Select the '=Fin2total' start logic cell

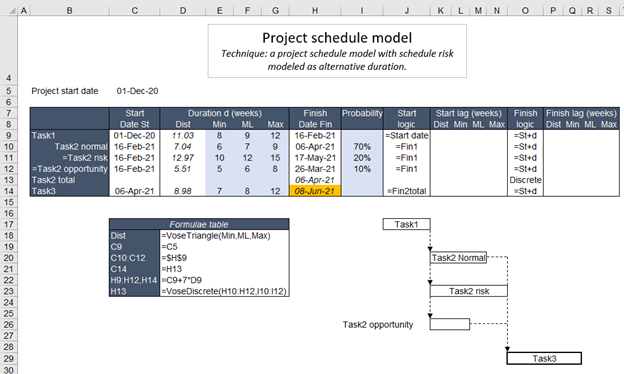coord(406,191)
